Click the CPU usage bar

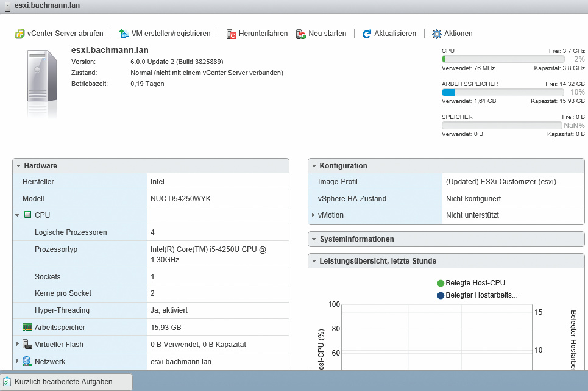coord(503,59)
